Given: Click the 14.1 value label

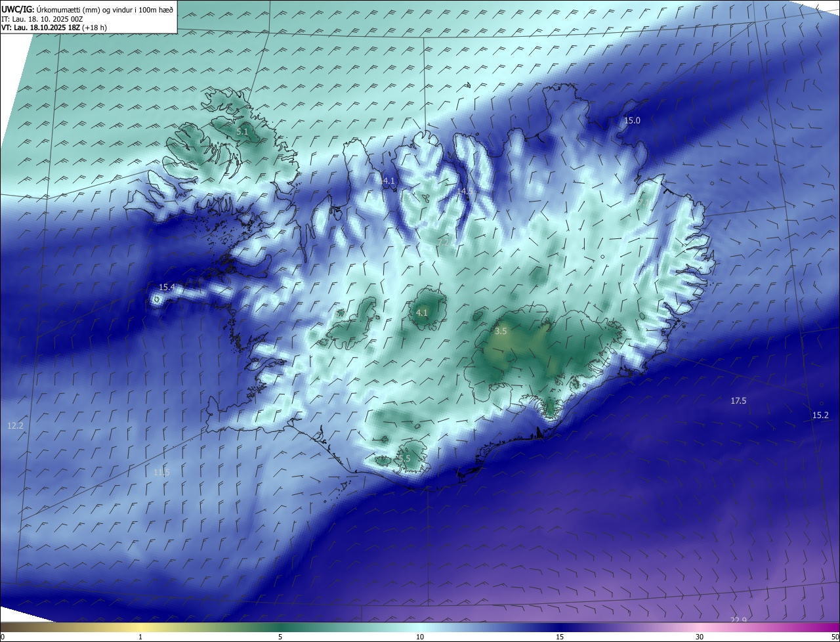Looking at the screenshot, I should point(387,181).
